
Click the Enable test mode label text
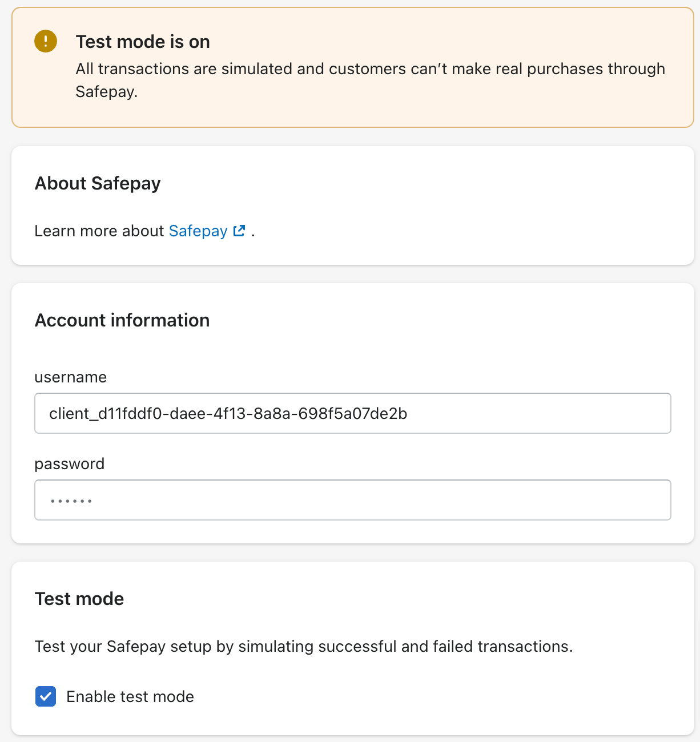click(130, 696)
